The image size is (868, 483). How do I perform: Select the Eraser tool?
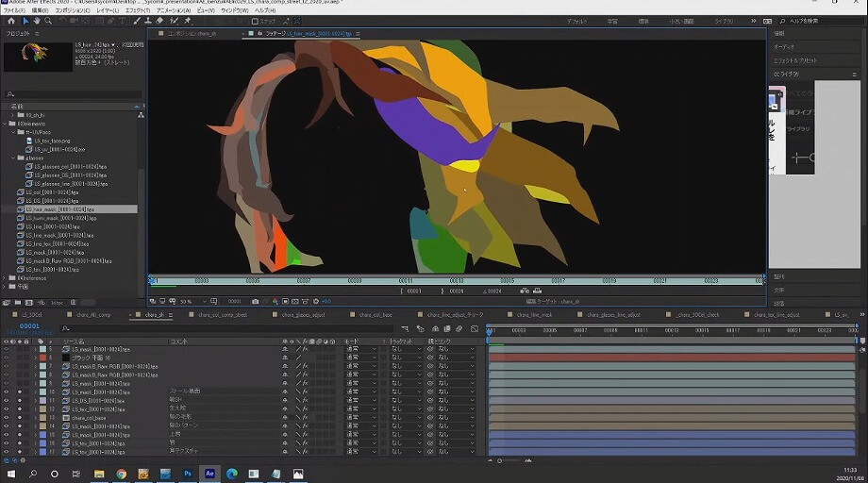[159, 21]
